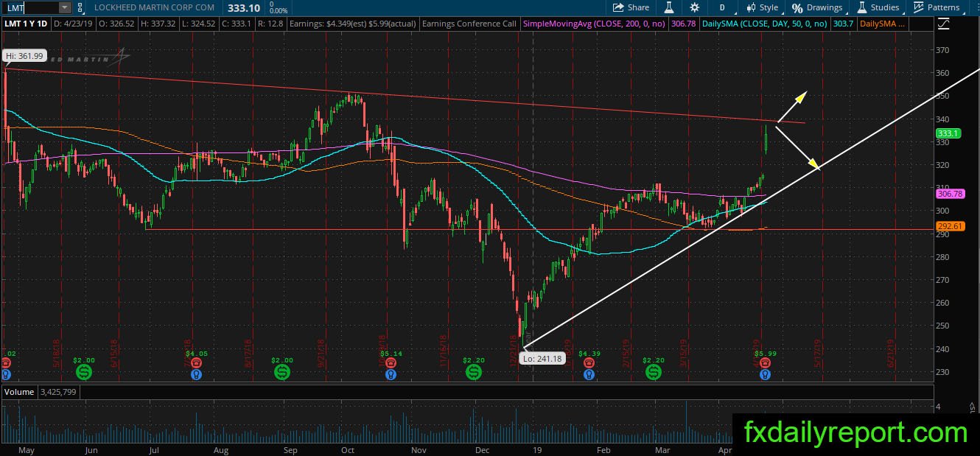Click the LOCKHEED MARTIN CORP COM name
The image size is (980, 456).
155,7
